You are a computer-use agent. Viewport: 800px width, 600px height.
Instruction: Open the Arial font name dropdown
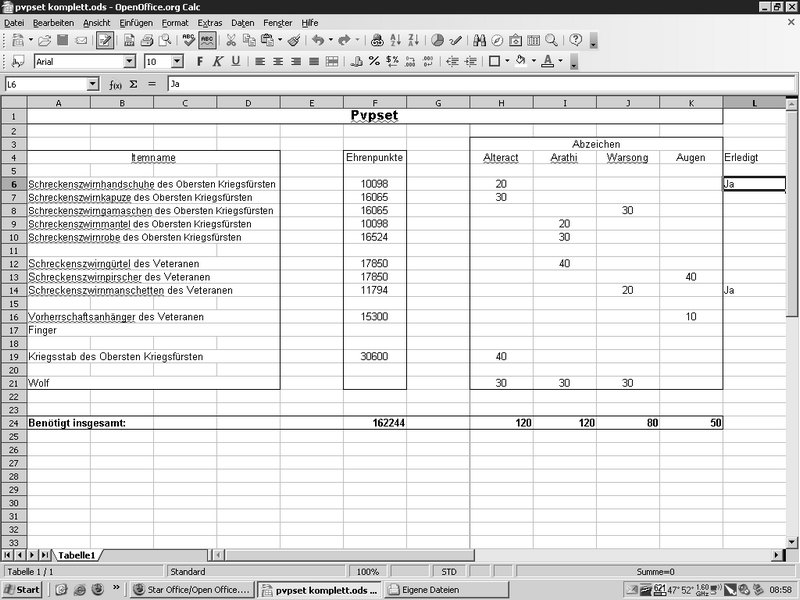pyautogui.click(x=136, y=62)
